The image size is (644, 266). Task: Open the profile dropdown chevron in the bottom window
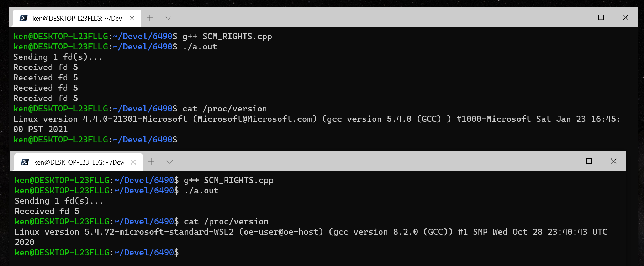(169, 161)
